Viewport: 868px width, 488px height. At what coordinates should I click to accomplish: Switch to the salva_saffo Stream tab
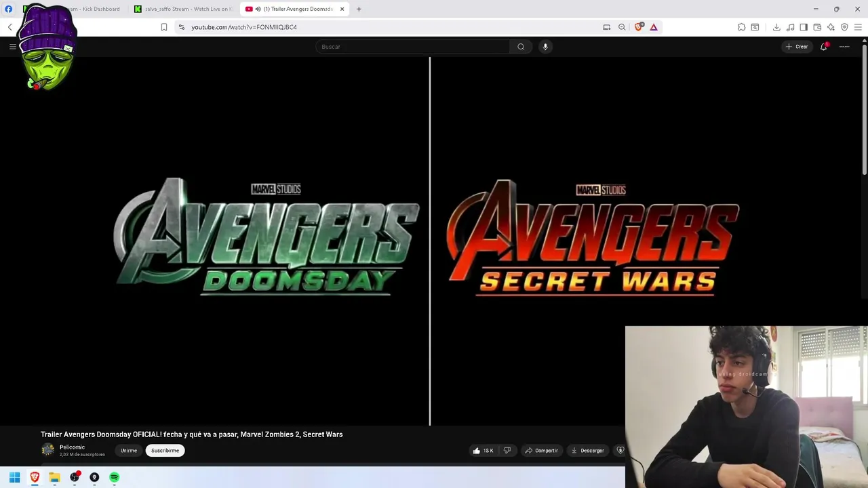pyautogui.click(x=184, y=9)
